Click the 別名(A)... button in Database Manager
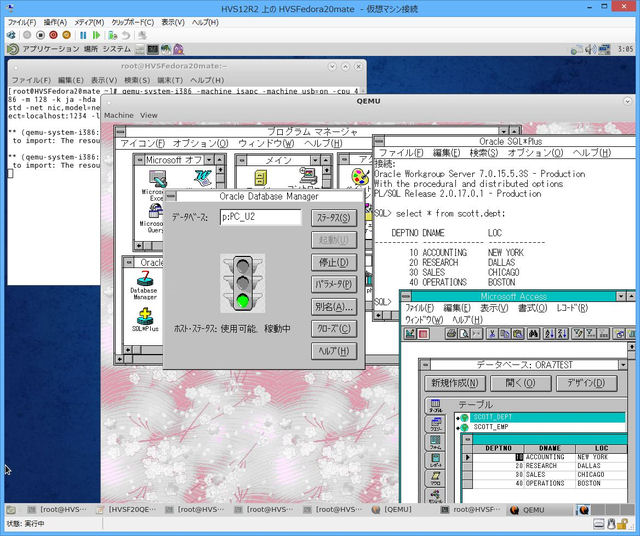The height and width of the screenshot is (536, 640). [x=334, y=307]
